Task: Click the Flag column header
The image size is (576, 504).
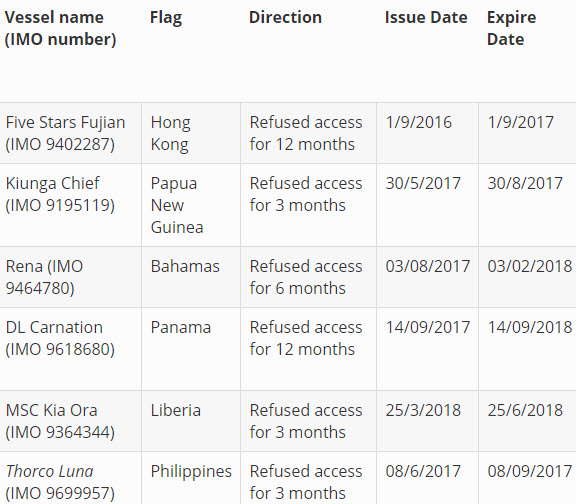Action: 166,18
